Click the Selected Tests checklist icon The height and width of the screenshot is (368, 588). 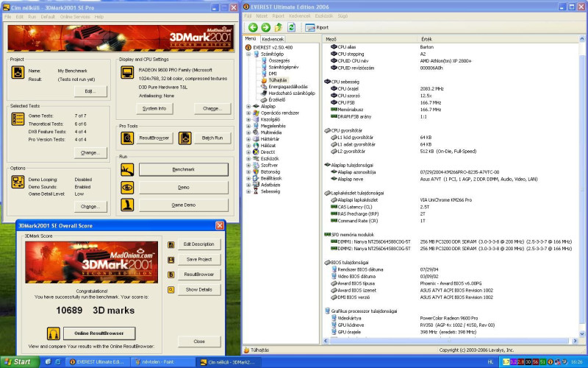click(18, 119)
